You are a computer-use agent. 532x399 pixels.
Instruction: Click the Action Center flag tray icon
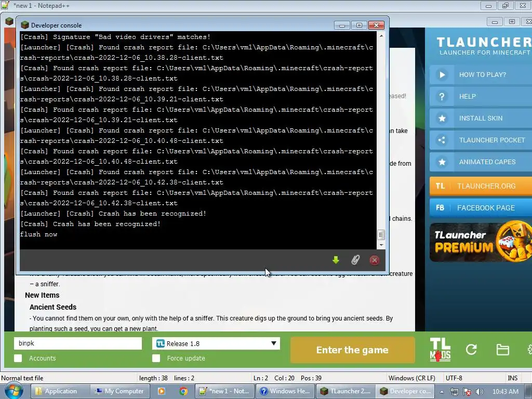(x=467, y=392)
